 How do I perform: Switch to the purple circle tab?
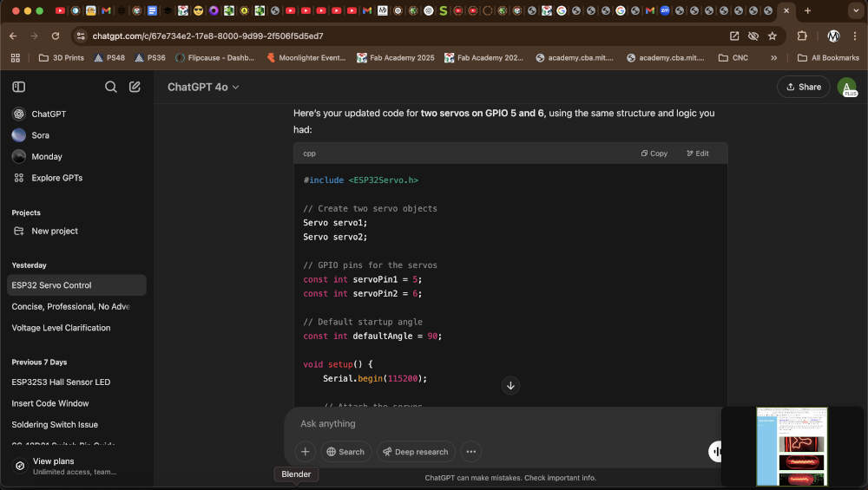pos(214,10)
